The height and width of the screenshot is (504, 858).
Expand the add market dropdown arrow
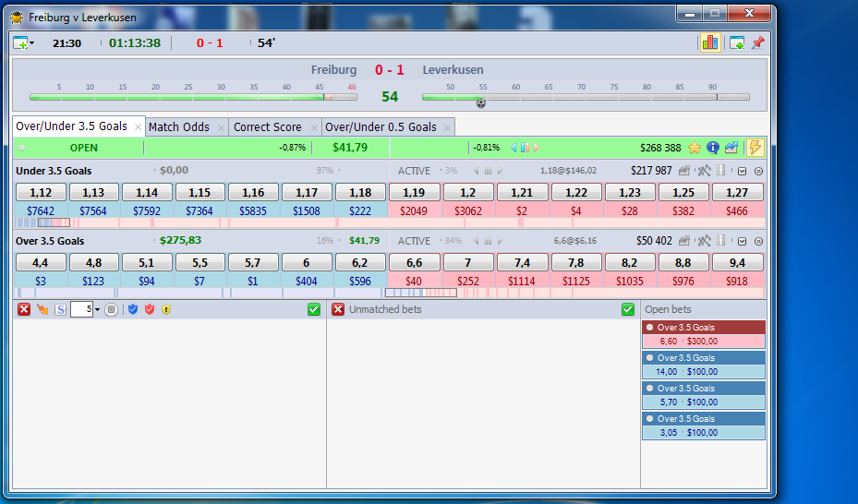pos(31,43)
